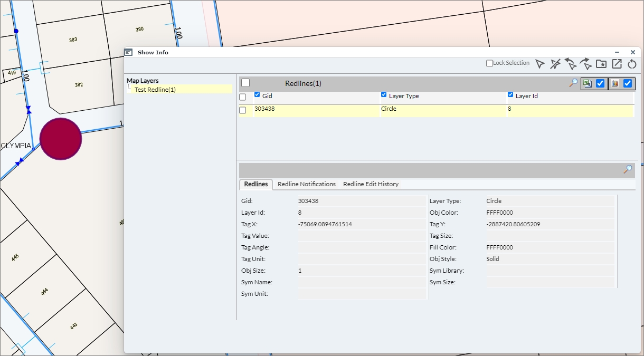Select Test Redline(1) in Map Layers tree
Image resolution: width=644 pixels, height=356 pixels.
(x=155, y=90)
